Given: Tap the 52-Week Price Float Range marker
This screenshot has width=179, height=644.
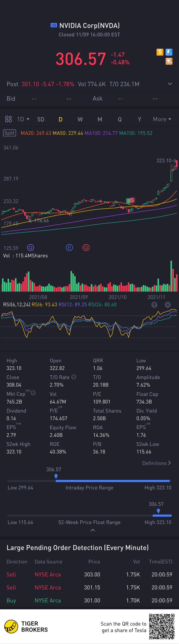Looking at the screenshot, I should point(158,511).
